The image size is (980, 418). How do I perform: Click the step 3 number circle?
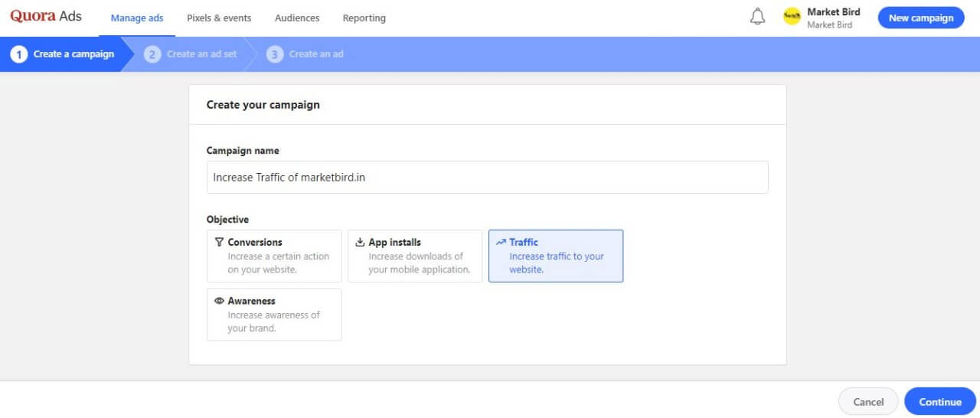(x=275, y=54)
